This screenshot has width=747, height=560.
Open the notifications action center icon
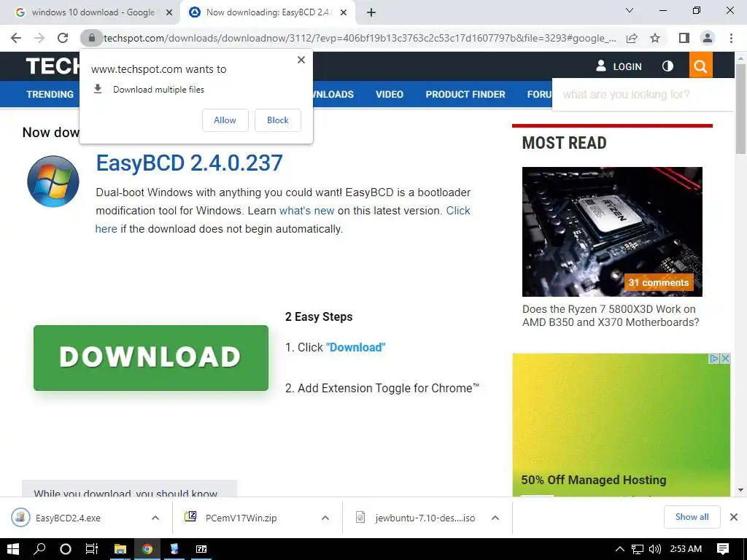click(723, 549)
